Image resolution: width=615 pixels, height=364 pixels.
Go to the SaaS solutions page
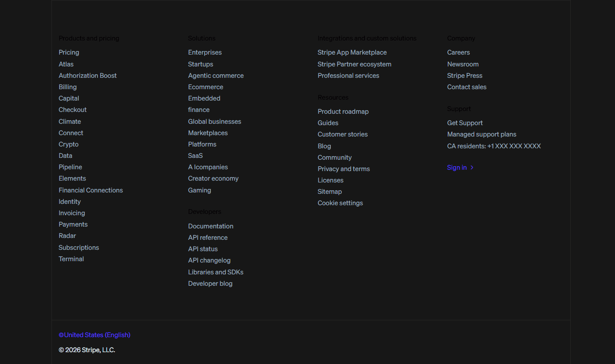click(x=195, y=156)
